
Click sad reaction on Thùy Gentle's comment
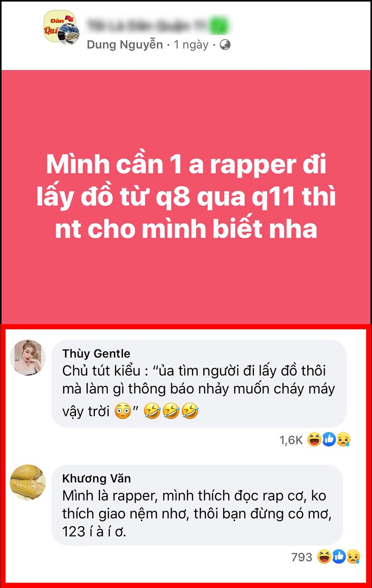point(343,439)
